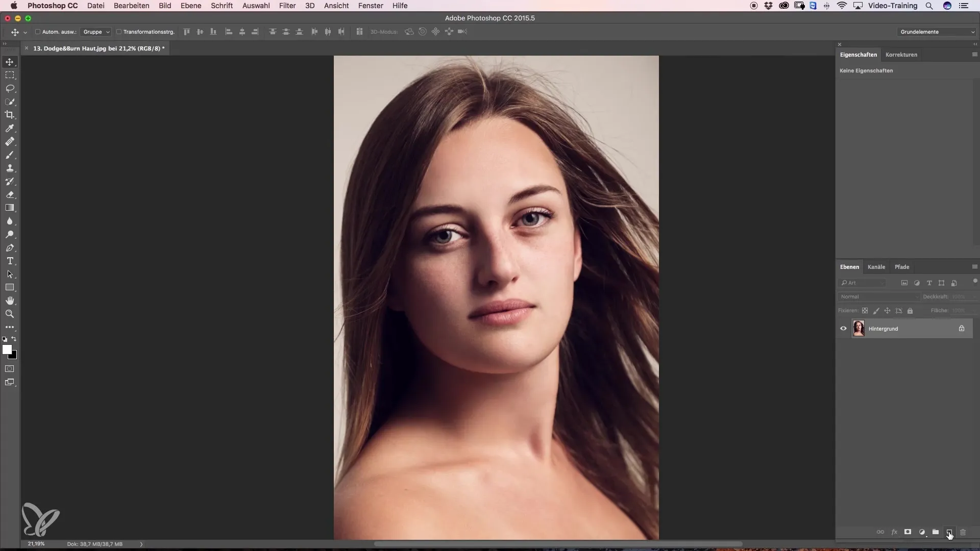Select the Eyedropper tool
Viewport: 980px width, 551px height.
click(x=10, y=128)
